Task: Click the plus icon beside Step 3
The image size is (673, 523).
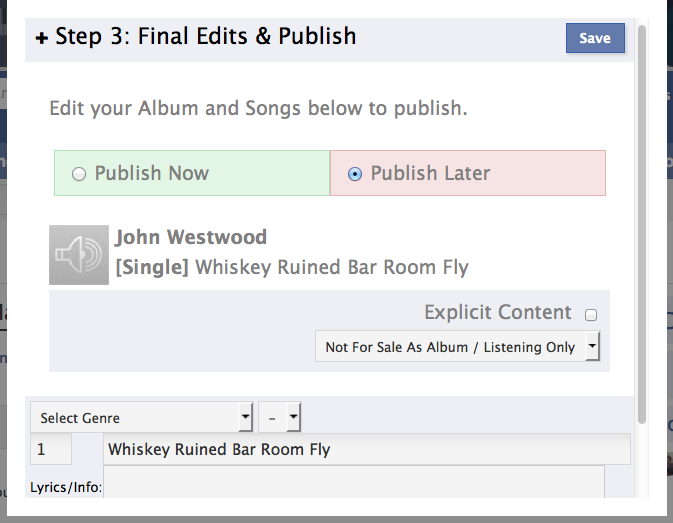Action: pyautogui.click(x=41, y=39)
